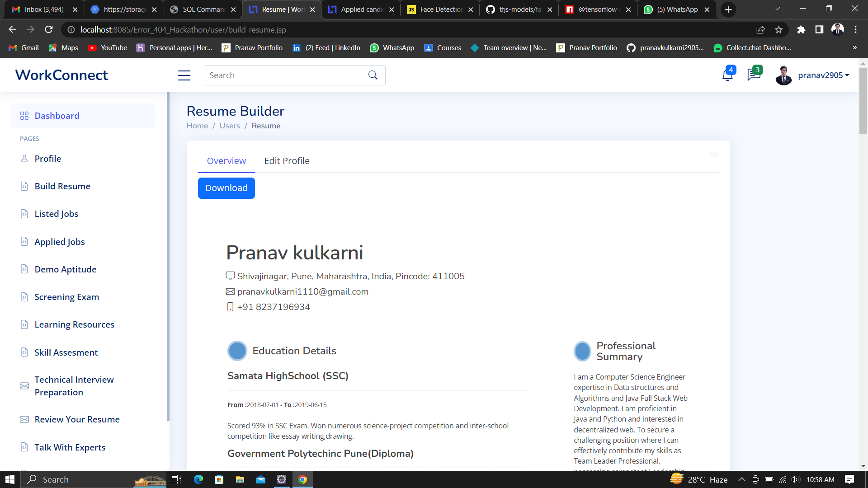
Task: Click the Profile person icon in sidebar
Action: pyautogui.click(x=24, y=159)
